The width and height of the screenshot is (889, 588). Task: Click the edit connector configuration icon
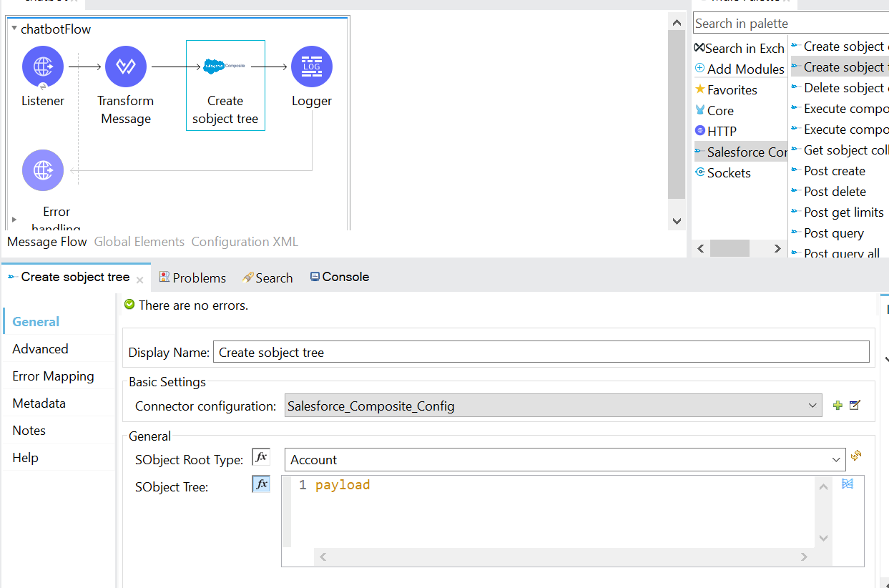coord(855,406)
